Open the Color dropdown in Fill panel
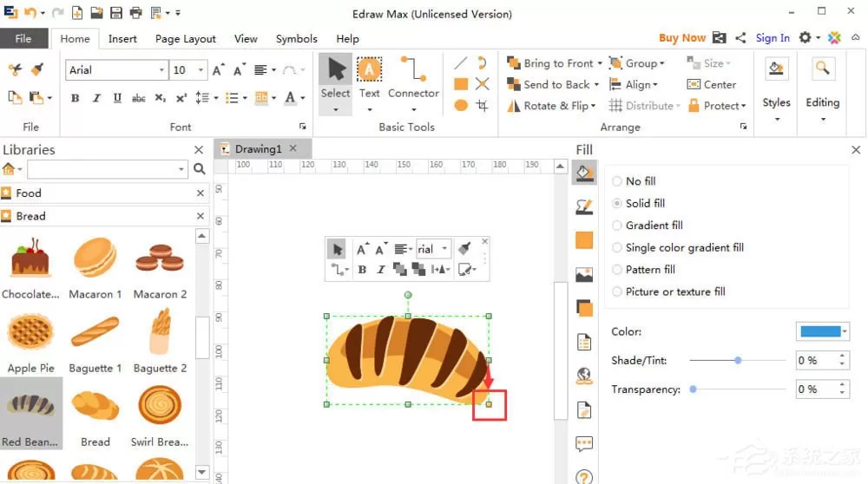This screenshot has height=484, width=868. [x=822, y=331]
